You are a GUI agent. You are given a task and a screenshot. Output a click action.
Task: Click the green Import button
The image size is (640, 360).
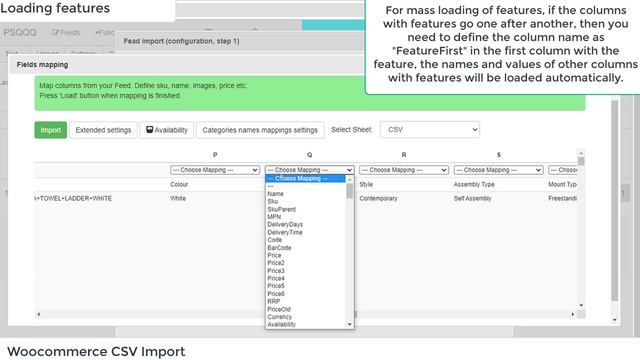pos(51,130)
